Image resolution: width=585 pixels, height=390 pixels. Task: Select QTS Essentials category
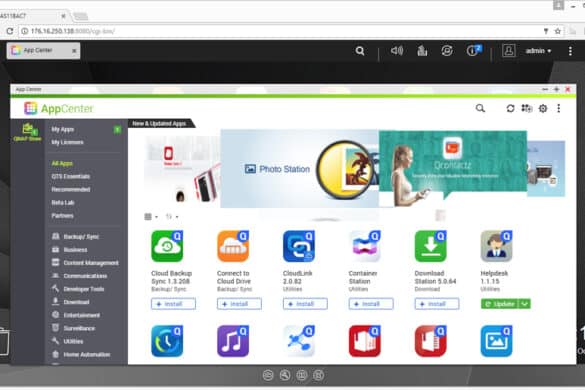(71, 177)
